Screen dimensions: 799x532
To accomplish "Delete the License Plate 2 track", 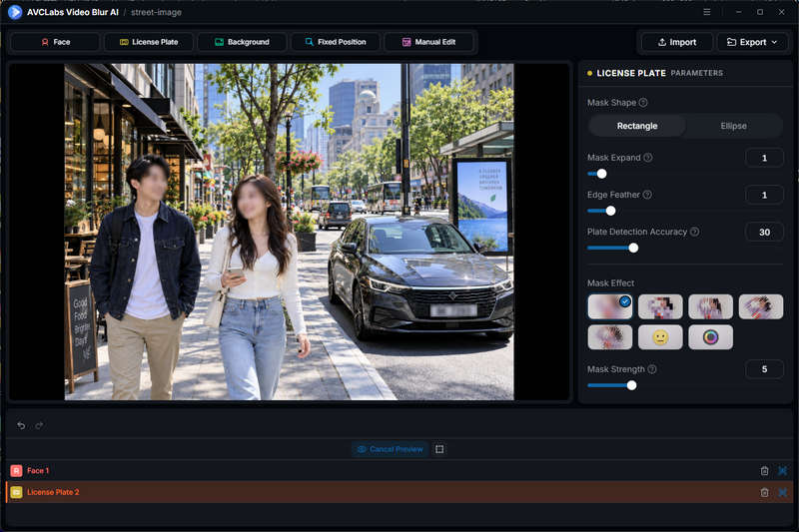I will click(764, 492).
